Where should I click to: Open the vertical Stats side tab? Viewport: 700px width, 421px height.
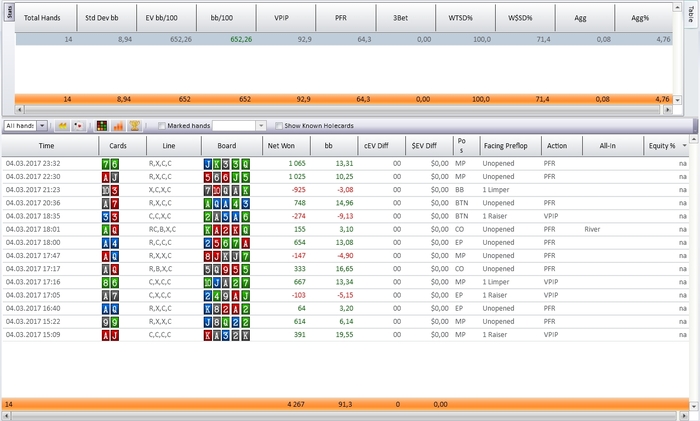pos(9,12)
